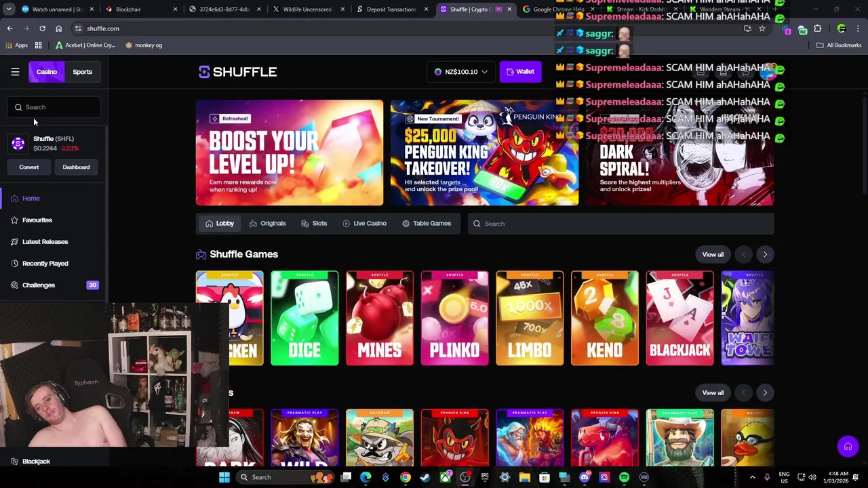Select the Originals tab

(268, 224)
